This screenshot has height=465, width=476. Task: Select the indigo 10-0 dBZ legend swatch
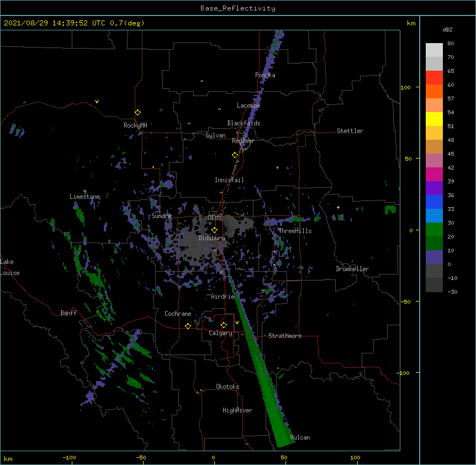point(434,257)
